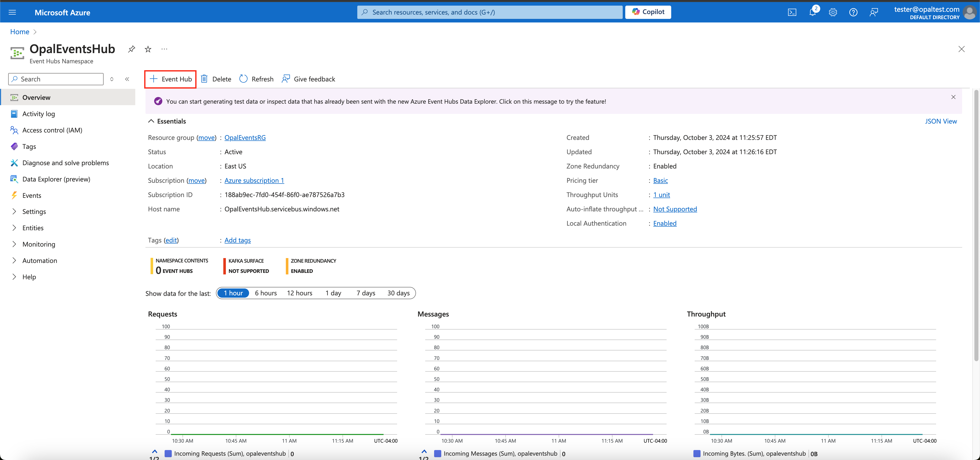Screen dimensions: 980x460
Task: Click the Refresh toolbar icon
Action: (x=243, y=79)
